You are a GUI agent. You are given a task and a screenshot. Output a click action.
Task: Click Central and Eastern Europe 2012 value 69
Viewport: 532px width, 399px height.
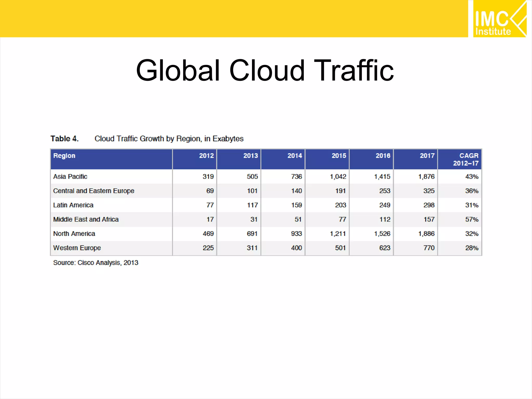(210, 191)
